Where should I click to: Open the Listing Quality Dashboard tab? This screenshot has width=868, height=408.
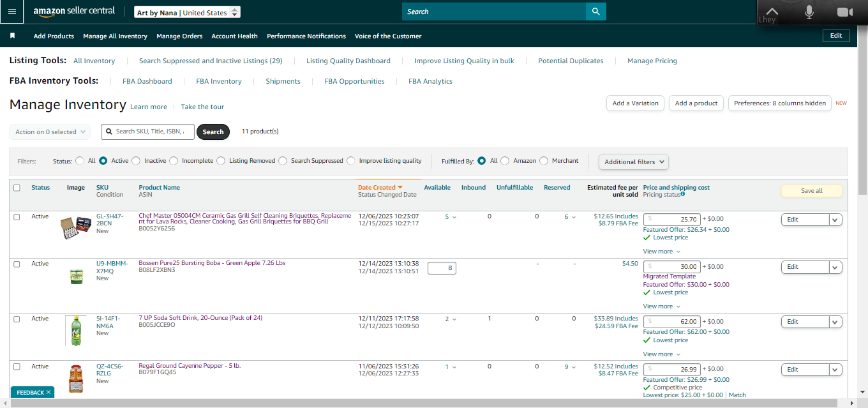click(348, 61)
